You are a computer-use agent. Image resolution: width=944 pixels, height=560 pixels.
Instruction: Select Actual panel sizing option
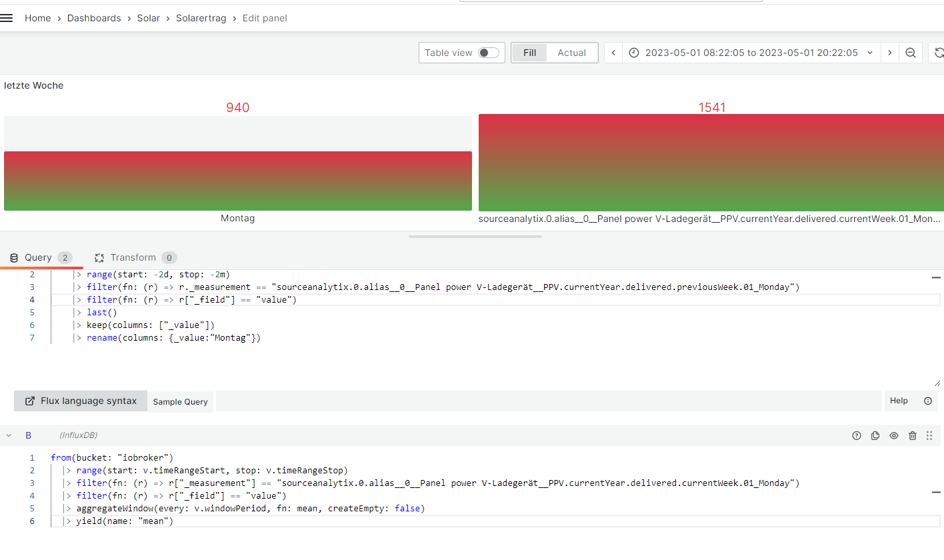click(x=571, y=53)
